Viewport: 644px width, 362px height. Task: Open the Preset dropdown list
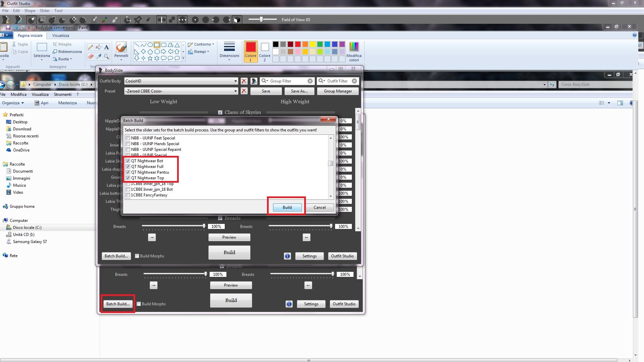pyautogui.click(x=235, y=91)
